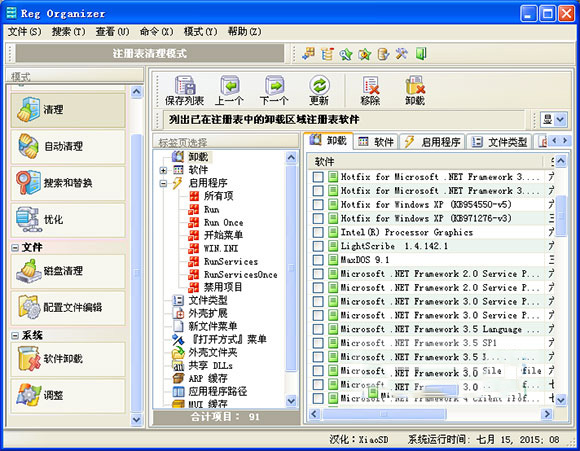Expand the 软件 tree node

pyautogui.click(x=163, y=170)
